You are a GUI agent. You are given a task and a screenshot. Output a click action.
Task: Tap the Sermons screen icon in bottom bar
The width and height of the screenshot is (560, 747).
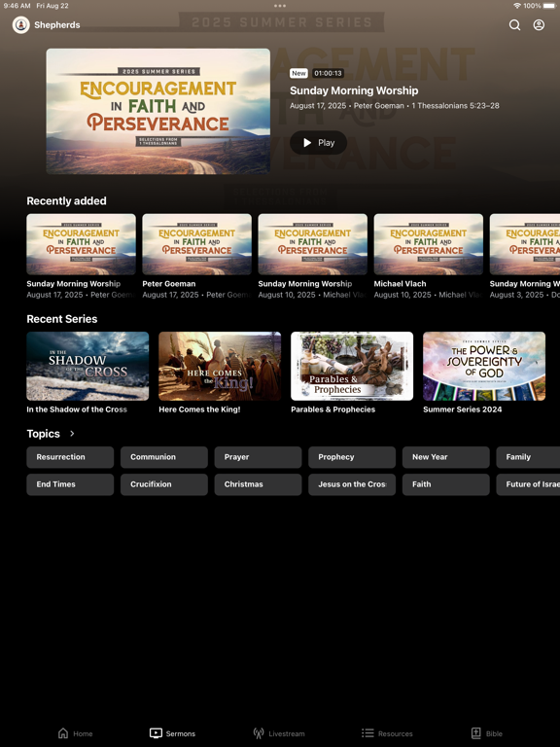point(156,732)
